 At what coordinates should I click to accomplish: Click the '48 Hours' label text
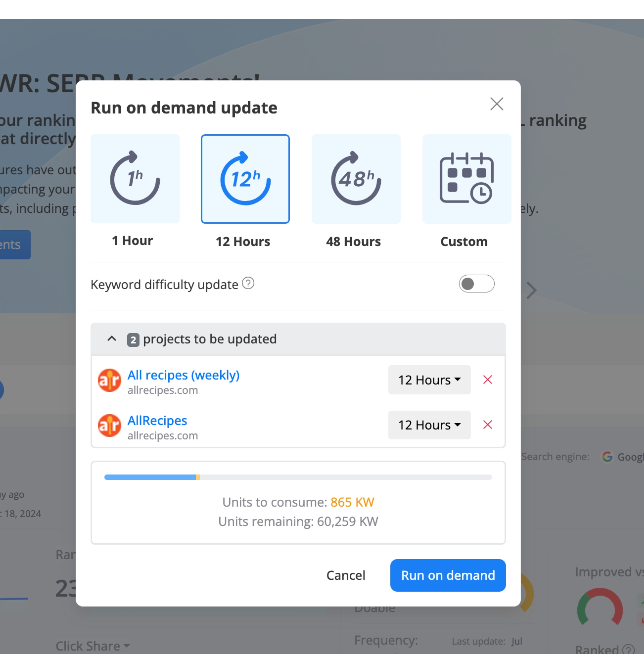353,242
